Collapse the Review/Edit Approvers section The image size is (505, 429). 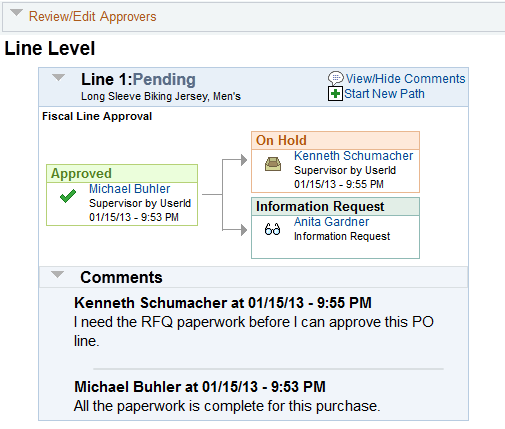16,13
